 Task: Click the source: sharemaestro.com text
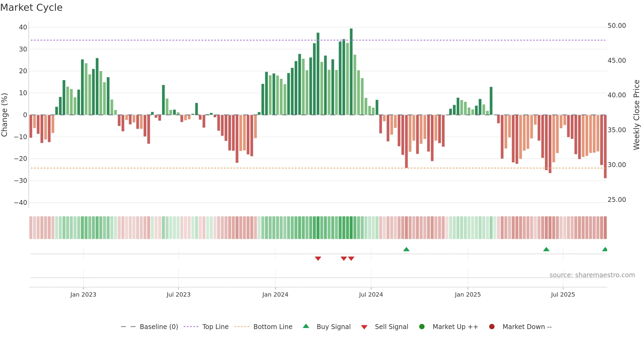click(x=592, y=275)
